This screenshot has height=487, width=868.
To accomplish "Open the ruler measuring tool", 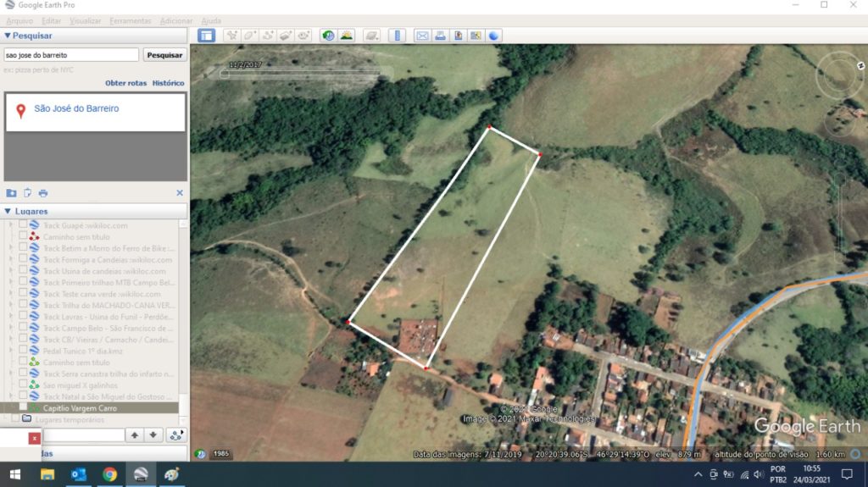I will (x=397, y=36).
